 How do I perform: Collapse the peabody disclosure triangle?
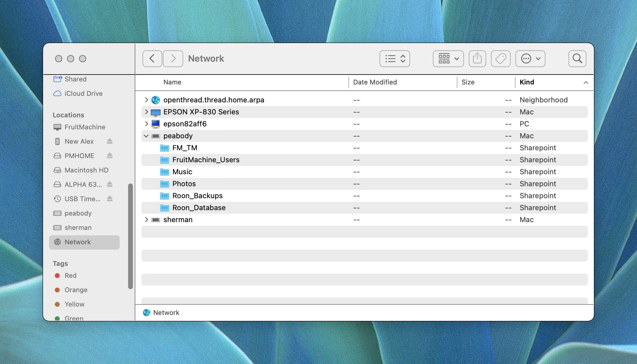146,136
